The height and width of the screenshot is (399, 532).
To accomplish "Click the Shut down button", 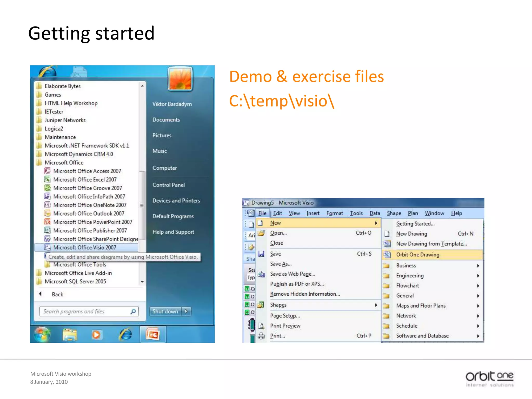I will tap(165, 311).
